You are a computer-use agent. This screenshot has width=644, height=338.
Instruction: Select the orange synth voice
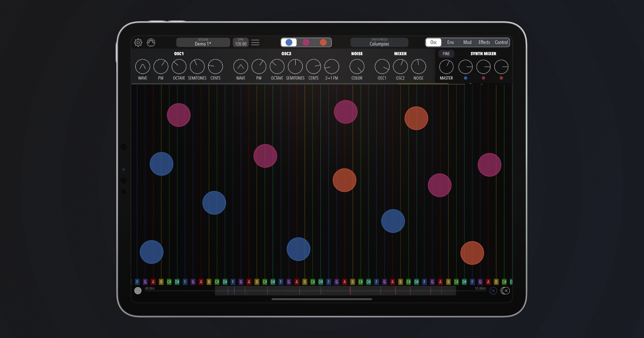pyautogui.click(x=323, y=42)
